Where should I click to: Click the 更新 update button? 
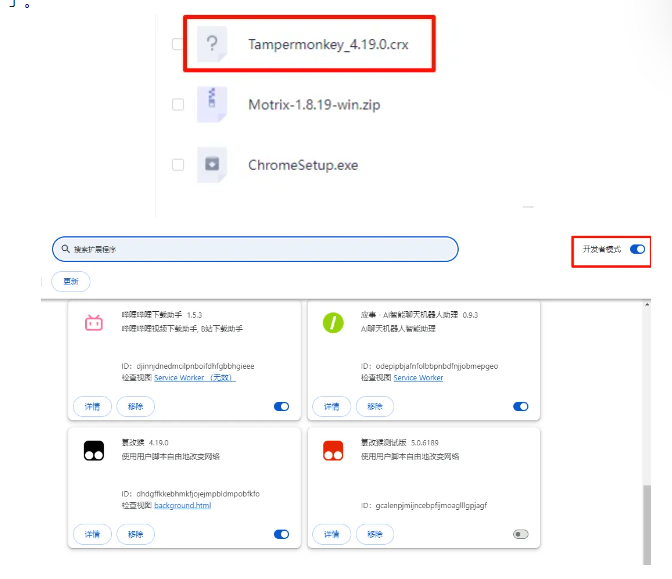pyautogui.click(x=71, y=282)
